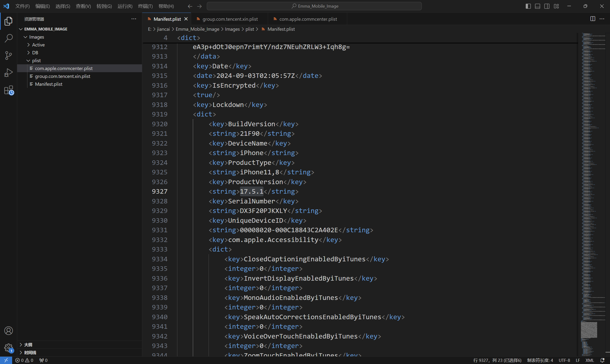Change the XML language mode

[x=590, y=360]
